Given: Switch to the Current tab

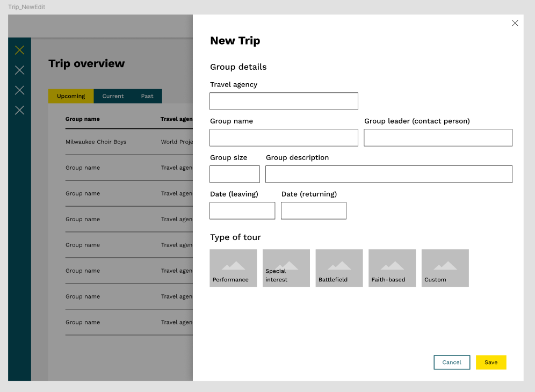Looking at the screenshot, I should point(113,96).
